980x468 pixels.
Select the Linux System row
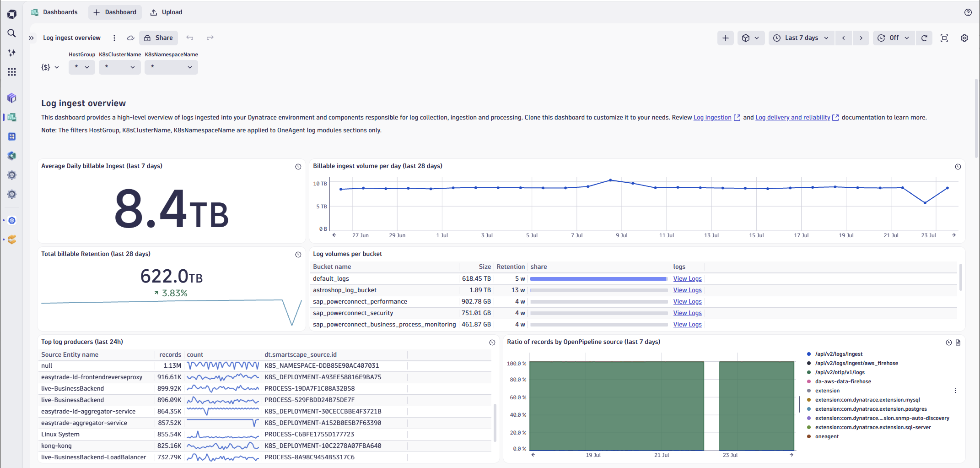pos(264,435)
